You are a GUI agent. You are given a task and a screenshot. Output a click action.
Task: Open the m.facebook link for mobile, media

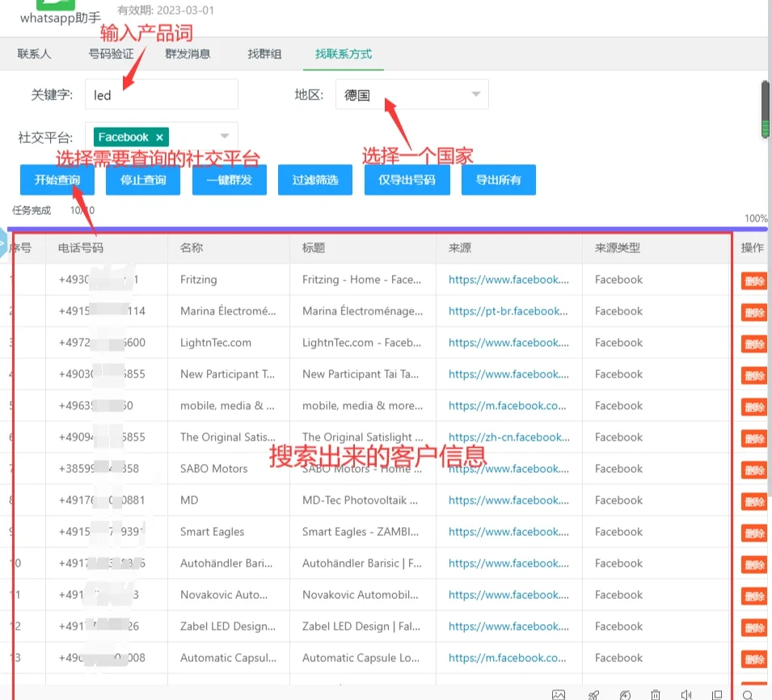coord(507,406)
